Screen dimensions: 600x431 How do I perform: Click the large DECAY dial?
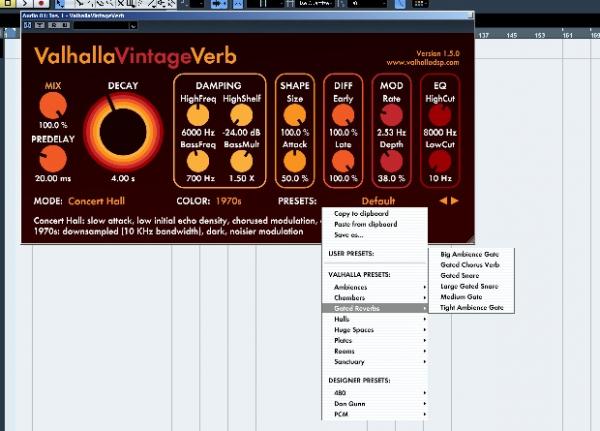(x=121, y=135)
